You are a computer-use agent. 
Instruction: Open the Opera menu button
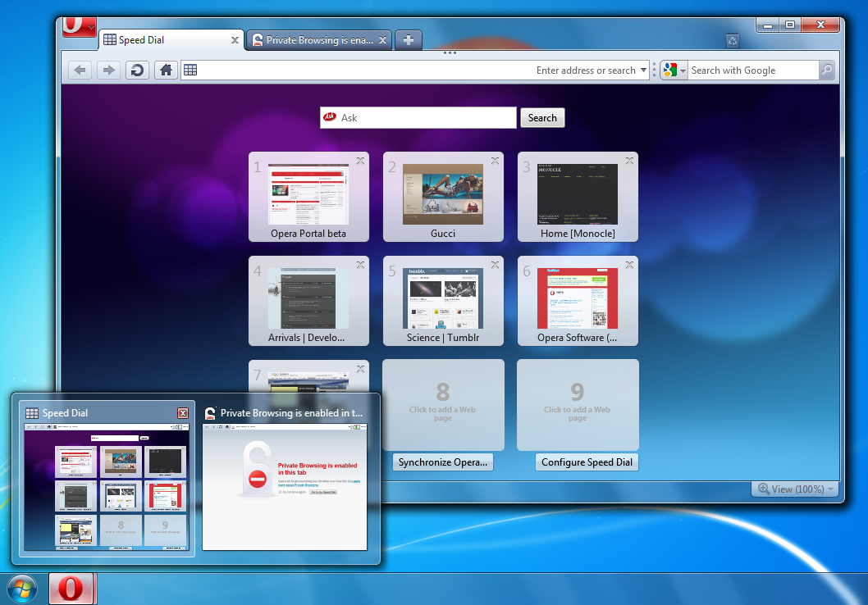coord(78,25)
